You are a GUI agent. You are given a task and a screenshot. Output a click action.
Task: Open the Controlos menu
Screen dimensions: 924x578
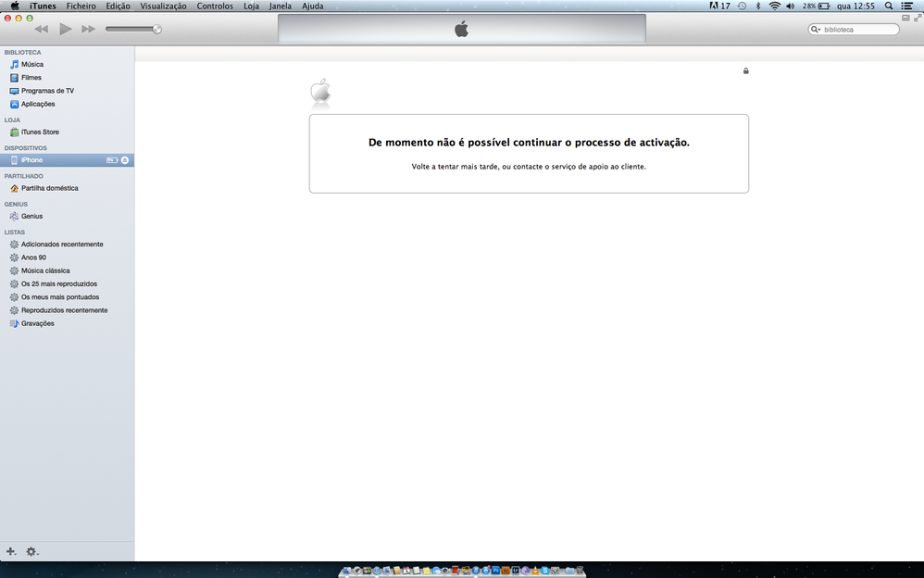215,6
